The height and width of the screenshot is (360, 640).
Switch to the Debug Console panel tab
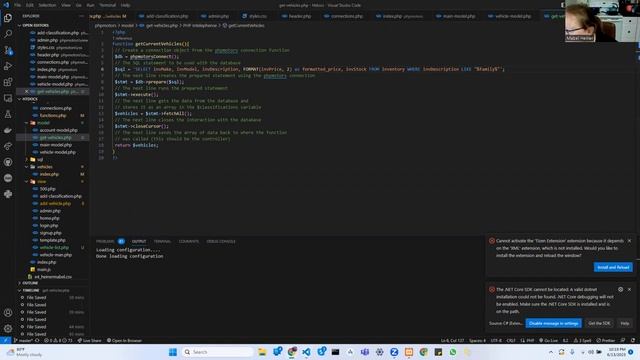[221, 241]
